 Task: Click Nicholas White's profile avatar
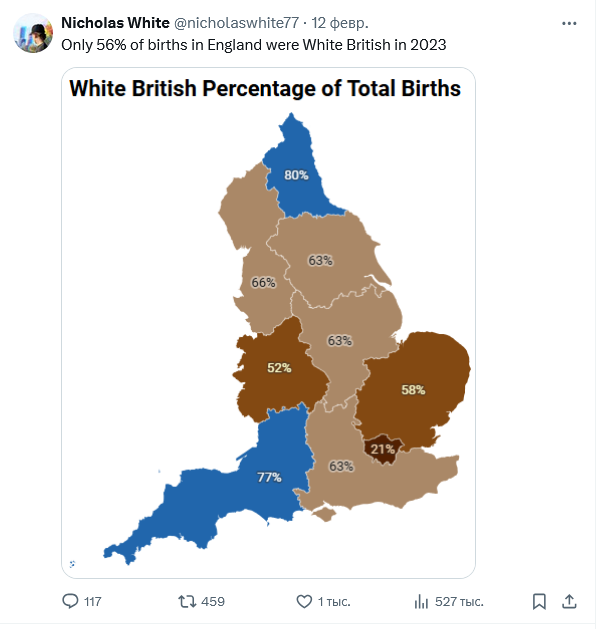coord(33,33)
